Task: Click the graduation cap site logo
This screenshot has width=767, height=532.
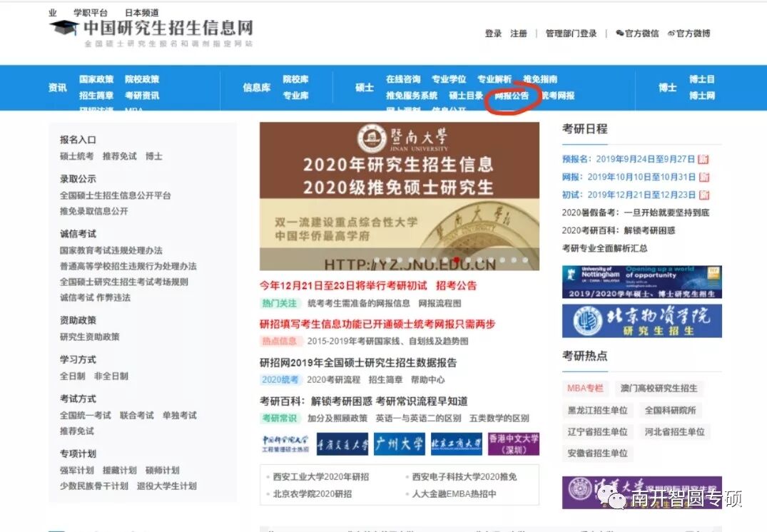Action: point(64,27)
